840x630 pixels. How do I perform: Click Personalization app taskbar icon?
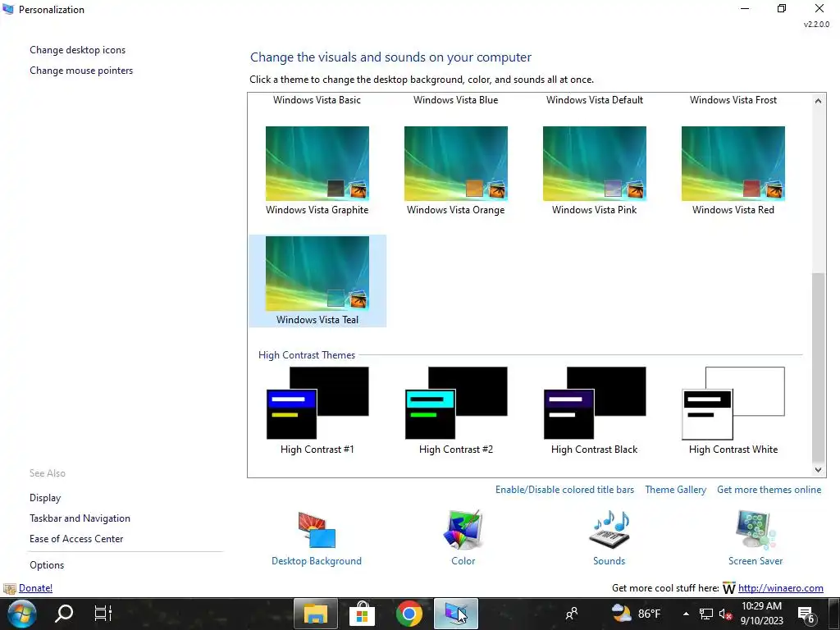tap(456, 614)
